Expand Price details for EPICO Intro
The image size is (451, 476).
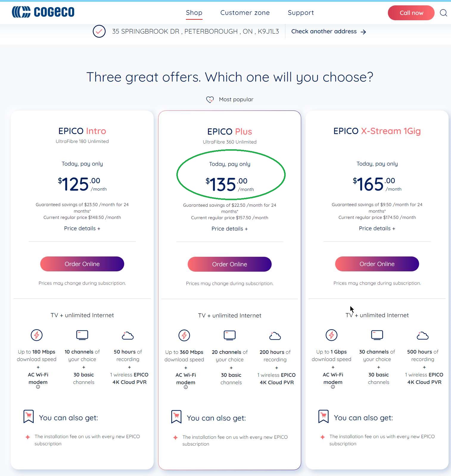(x=82, y=228)
